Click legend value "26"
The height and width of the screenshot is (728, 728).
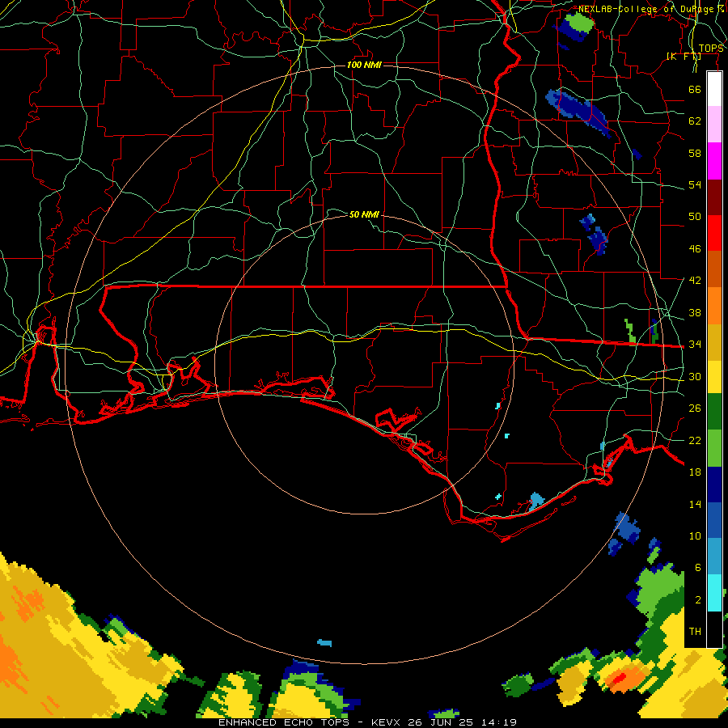point(695,408)
